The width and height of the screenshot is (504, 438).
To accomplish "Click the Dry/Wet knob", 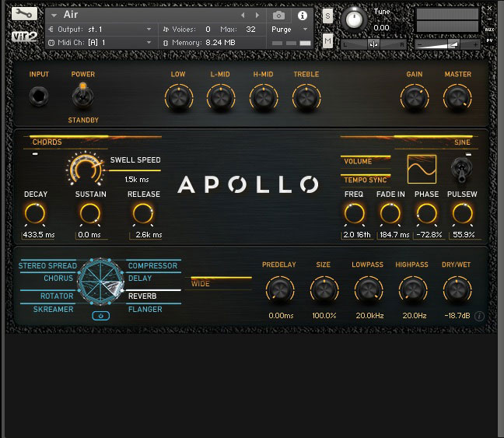I will coord(457,290).
